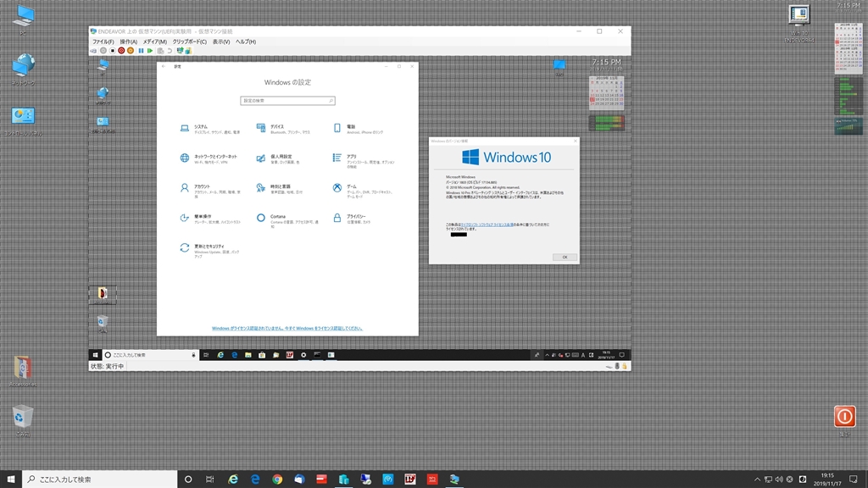Viewport: 868px width, 488px height.
Task: Open Cortana settings category
Action: coord(288,220)
